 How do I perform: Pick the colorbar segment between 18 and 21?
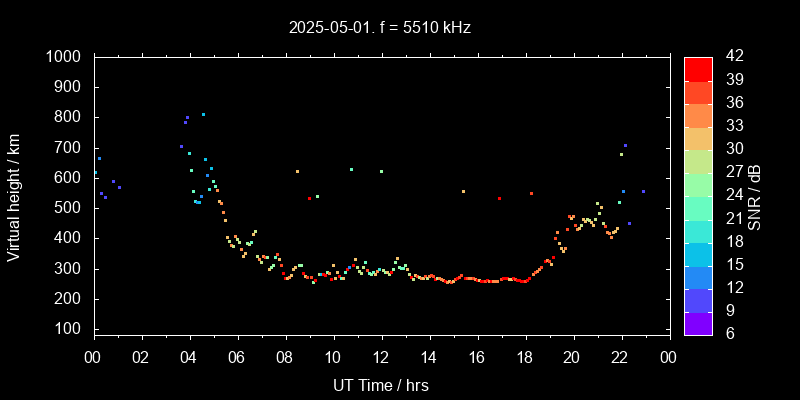point(698,230)
